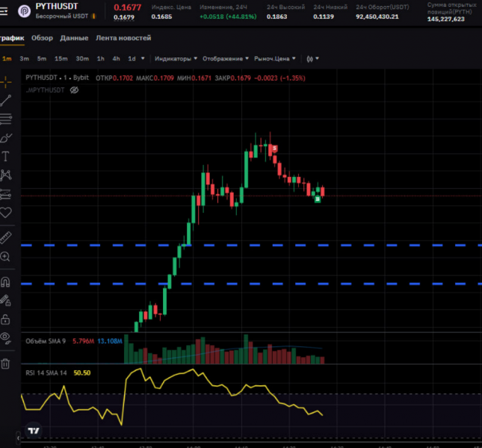This screenshot has height=448, width=482.
Task: Toggle the magnet mode icon
Action: click(5, 282)
